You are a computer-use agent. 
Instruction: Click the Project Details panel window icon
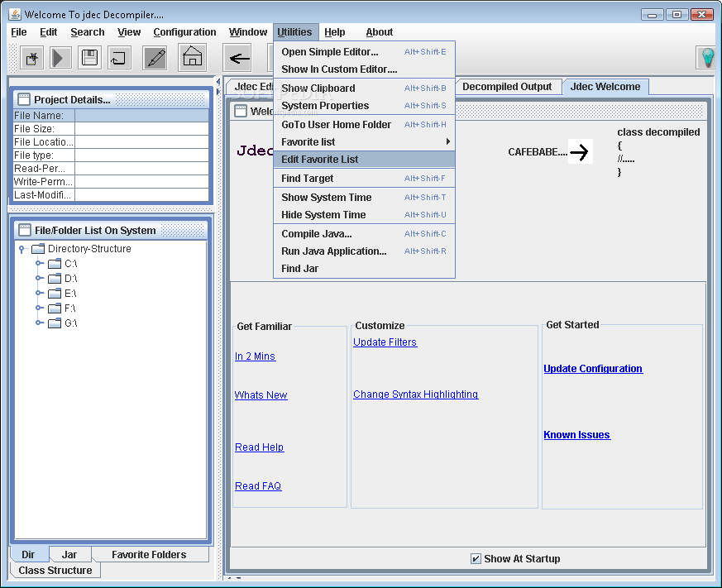pyautogui.click(x=23, y=99)
